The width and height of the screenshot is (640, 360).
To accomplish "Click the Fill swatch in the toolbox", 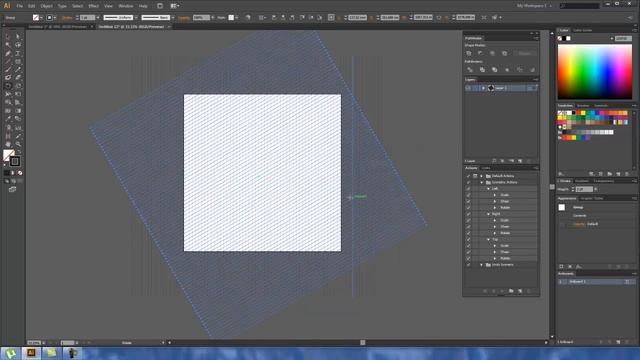I will point(8,155).
